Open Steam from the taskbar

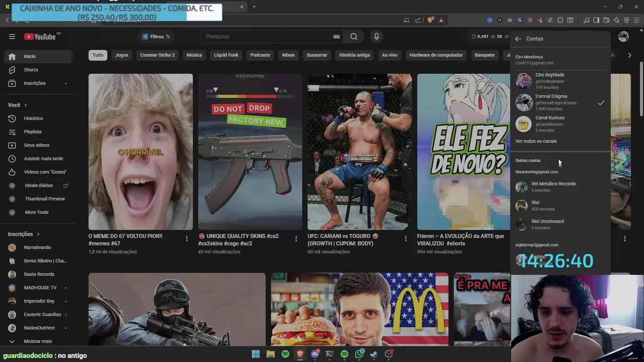click(x=374, y=354)
